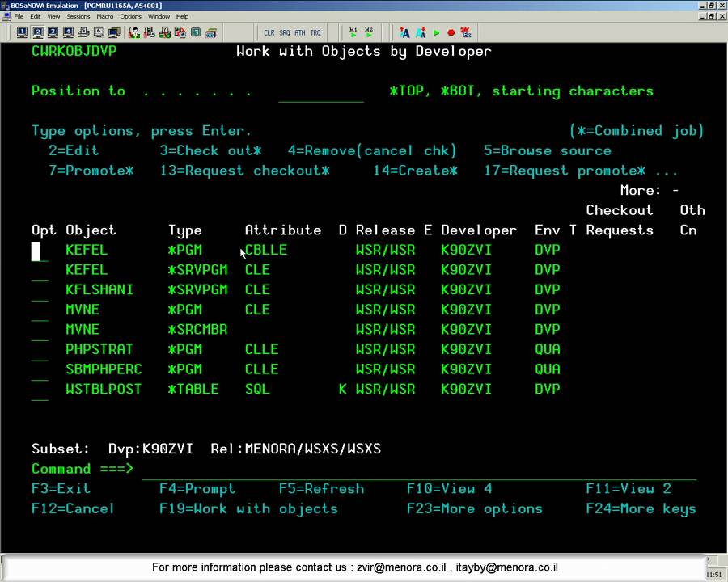This screenshot has height=582, width=728.
Task: Click Opt field for WSTBLPOST row
Action: click(40, 390)
